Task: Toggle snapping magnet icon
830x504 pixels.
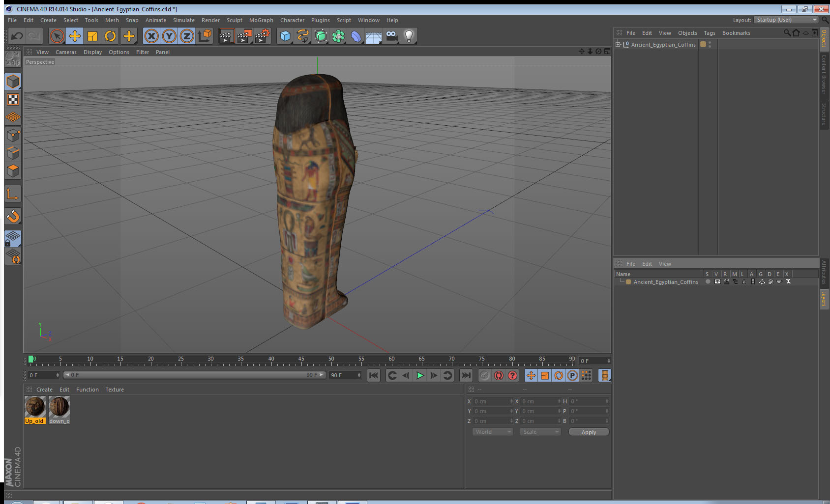Action: click(x=13, y=216)
